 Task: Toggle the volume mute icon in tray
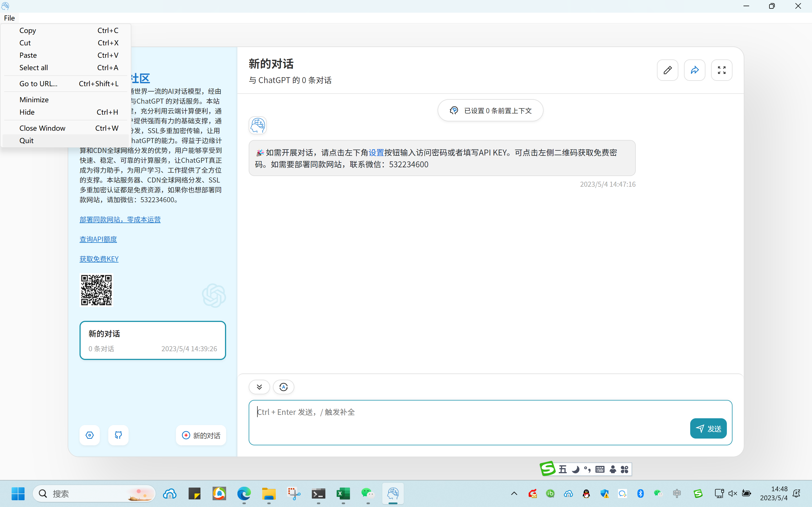click(x=732, y=493)
